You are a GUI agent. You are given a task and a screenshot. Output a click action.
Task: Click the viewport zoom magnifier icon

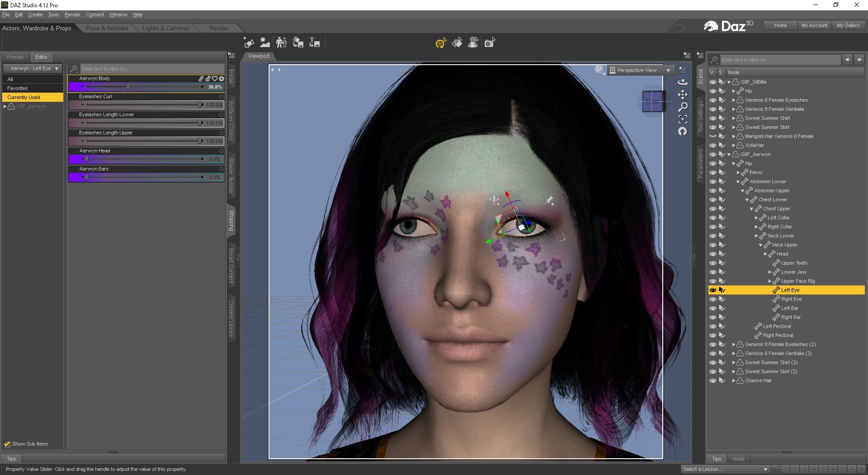tap(683, 107)
